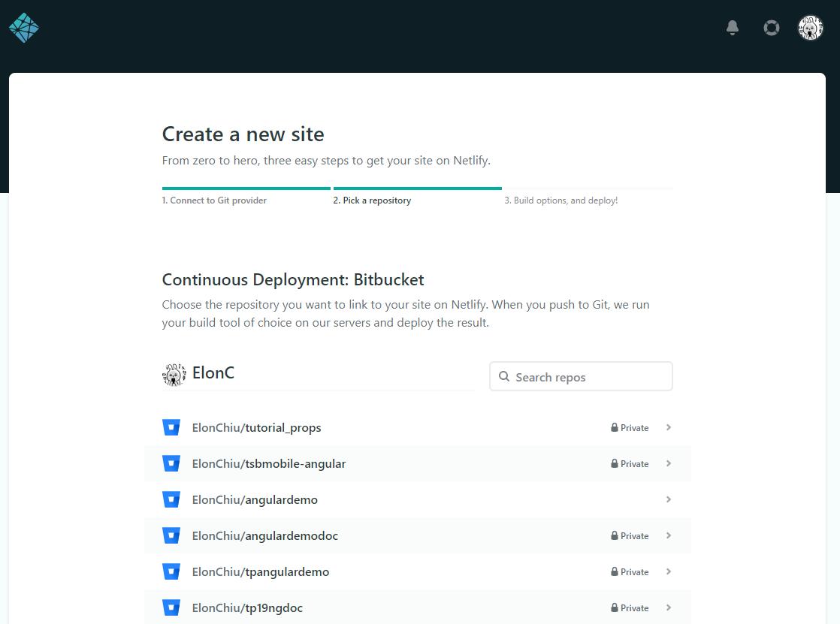Expand the angulardemo row chevron
The height and width of the screenshot is (624, 840).
(668, 499)
